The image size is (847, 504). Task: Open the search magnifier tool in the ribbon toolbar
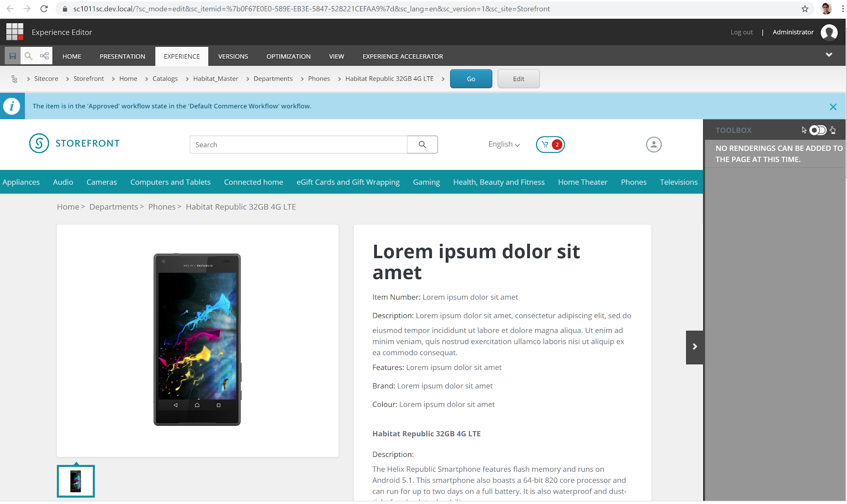28,55
